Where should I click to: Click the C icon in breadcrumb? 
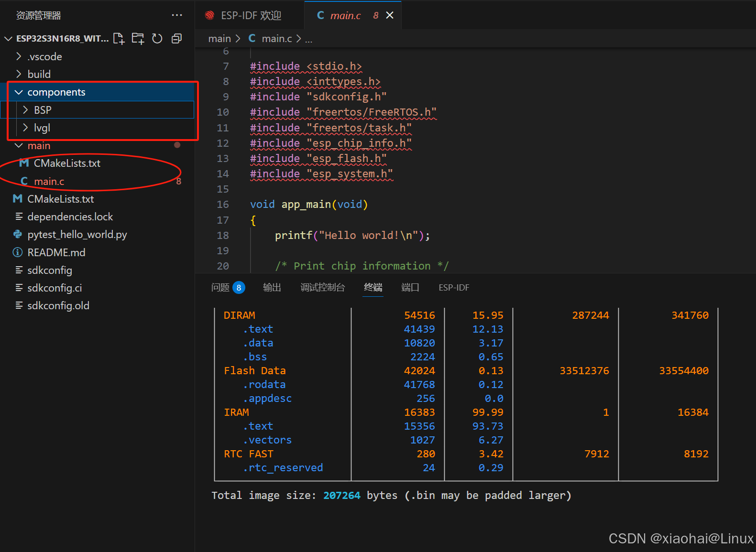point(252,38)
